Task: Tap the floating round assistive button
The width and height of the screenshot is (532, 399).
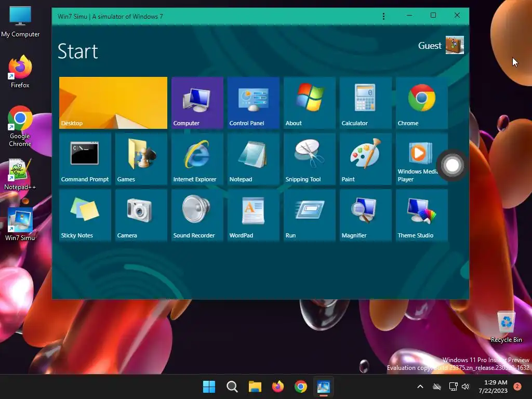Action: [x=453, y=166]
